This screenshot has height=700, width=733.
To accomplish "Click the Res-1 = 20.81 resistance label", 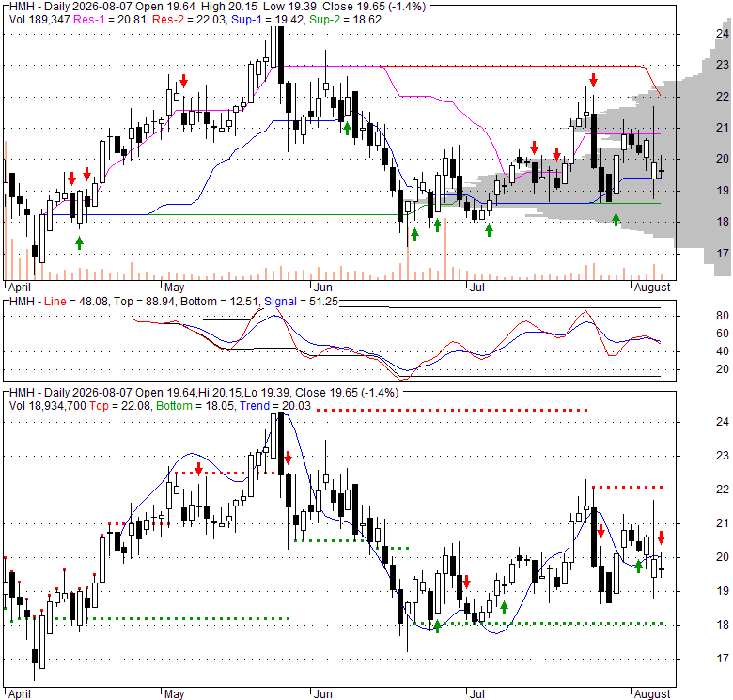I will pyautogui.click(x=110, y=20).
